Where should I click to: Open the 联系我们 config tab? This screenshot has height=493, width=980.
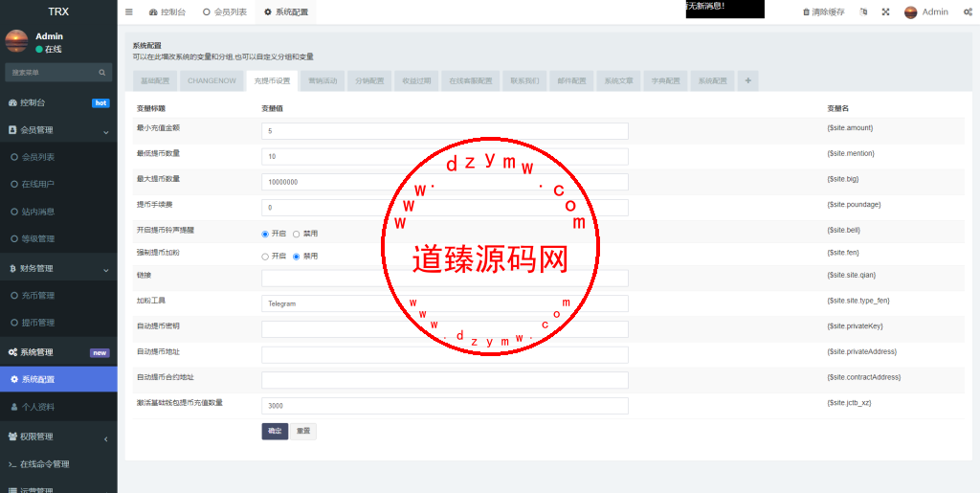click(x=524, y=81)
